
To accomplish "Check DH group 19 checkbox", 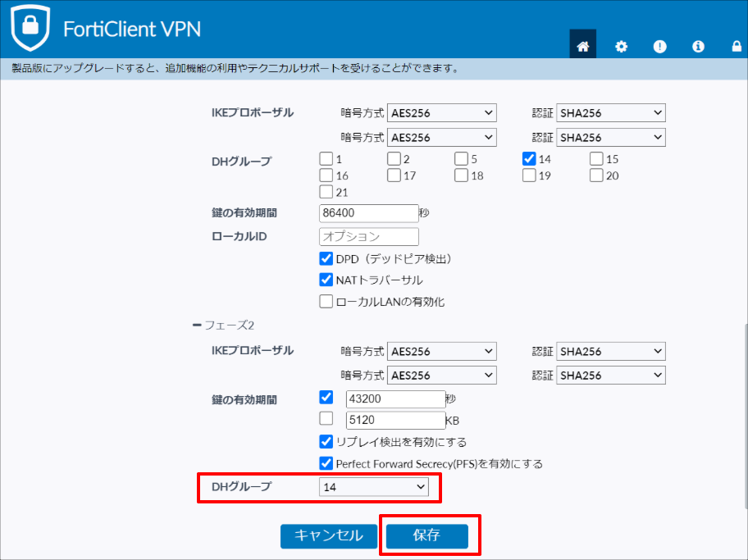I will pos(528,175).
